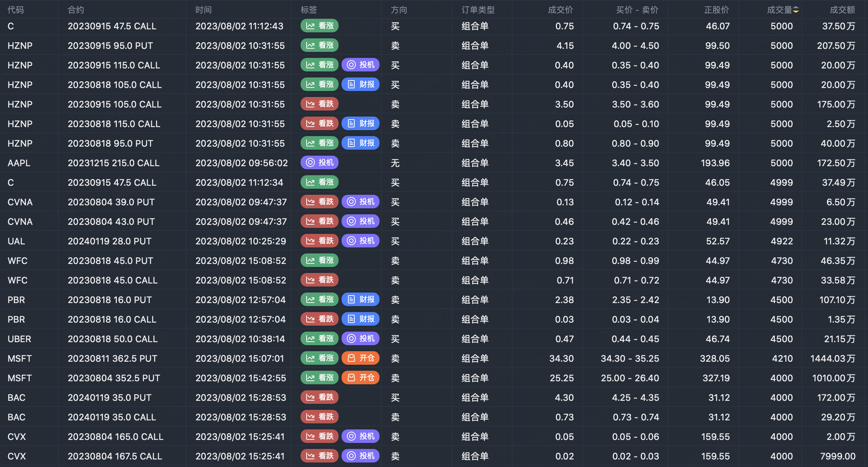
Task: Sort by the 成交量 column sort arrow
Action: coord(796,10)
